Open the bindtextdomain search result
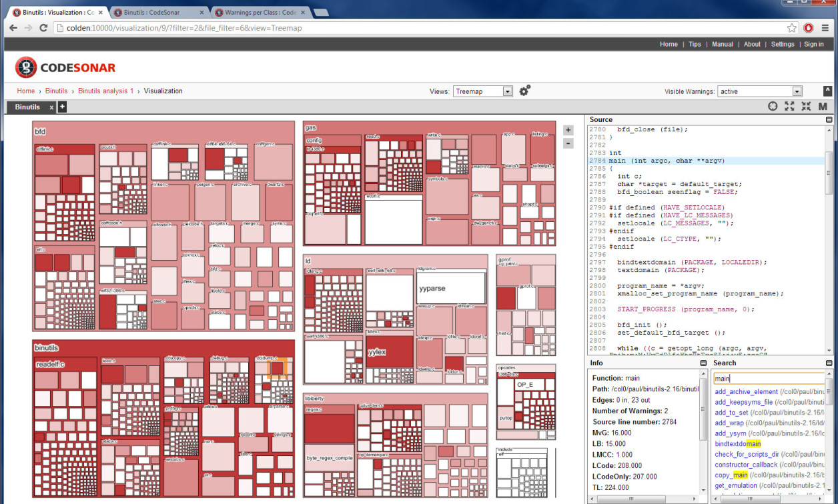 pyautogui.click(x=738, y=443)
